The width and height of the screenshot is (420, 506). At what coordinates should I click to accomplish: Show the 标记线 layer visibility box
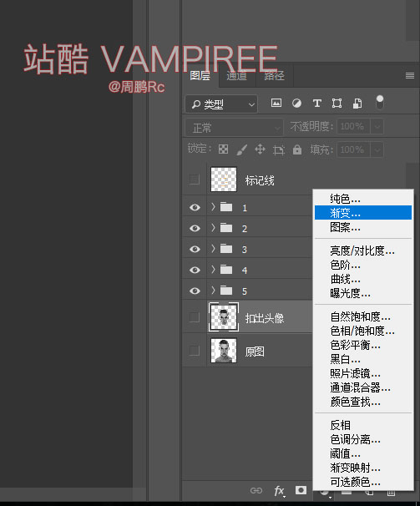pos(195,179)
